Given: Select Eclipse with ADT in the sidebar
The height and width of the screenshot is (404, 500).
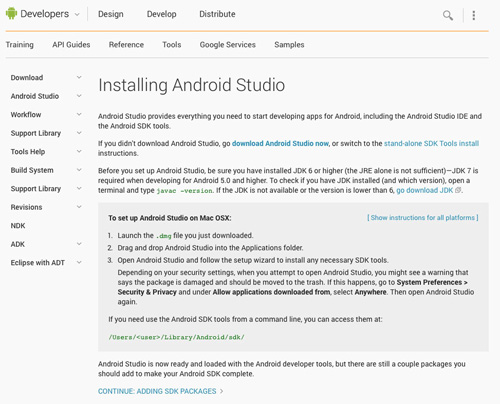Looking at the screenshot, I should point(38,263).
